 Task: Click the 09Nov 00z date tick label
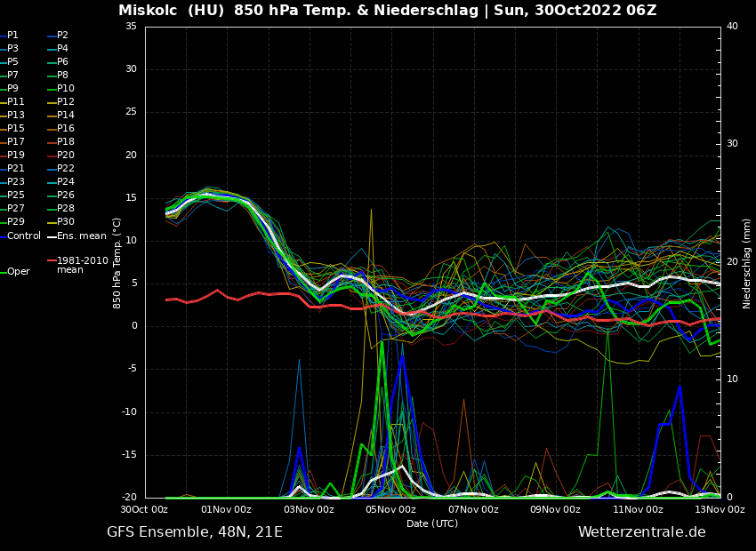tap(555, 510)
